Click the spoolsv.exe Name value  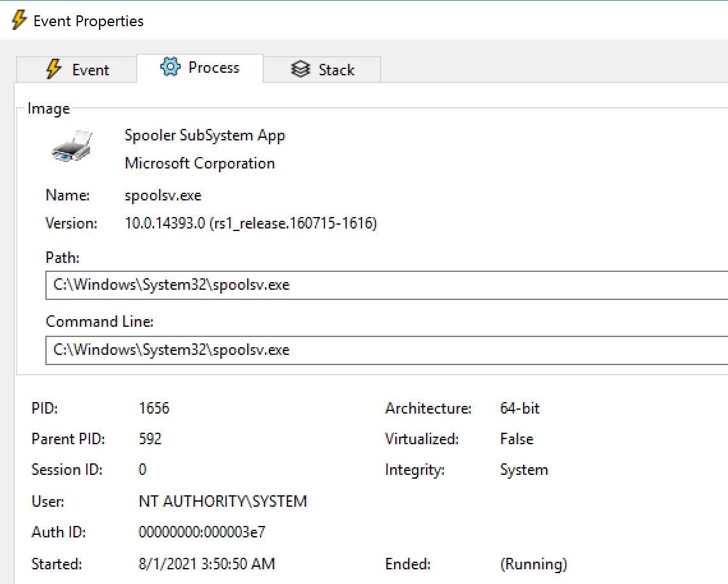pos(163,195)
